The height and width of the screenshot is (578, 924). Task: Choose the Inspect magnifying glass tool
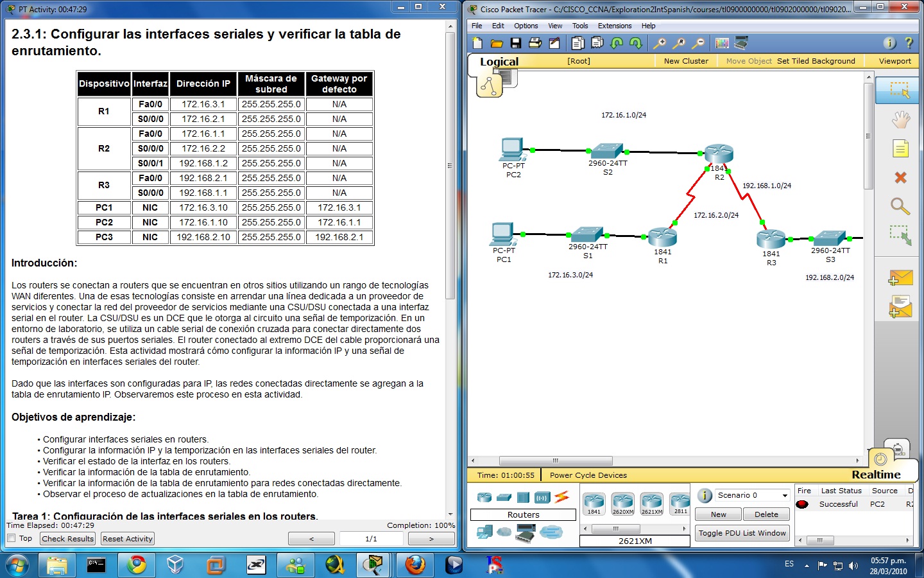[x=900, y=206]
